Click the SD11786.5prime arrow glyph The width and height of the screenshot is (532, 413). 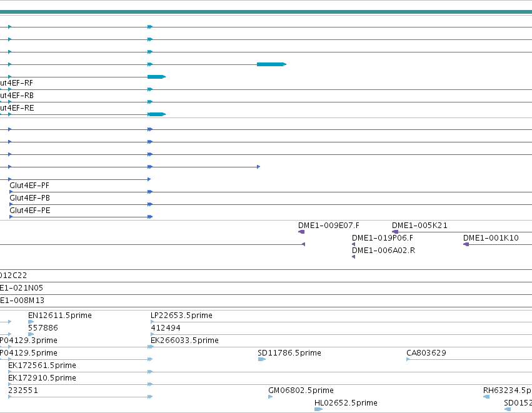261,359
